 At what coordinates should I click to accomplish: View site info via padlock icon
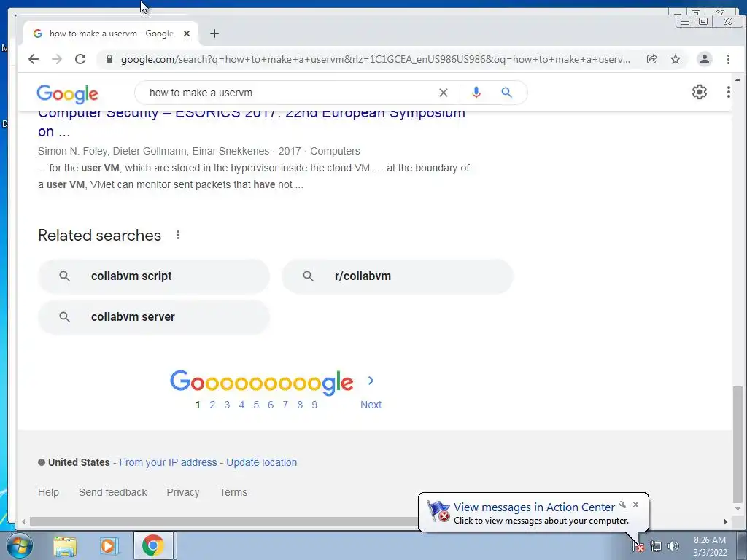[x=109, y=59]
